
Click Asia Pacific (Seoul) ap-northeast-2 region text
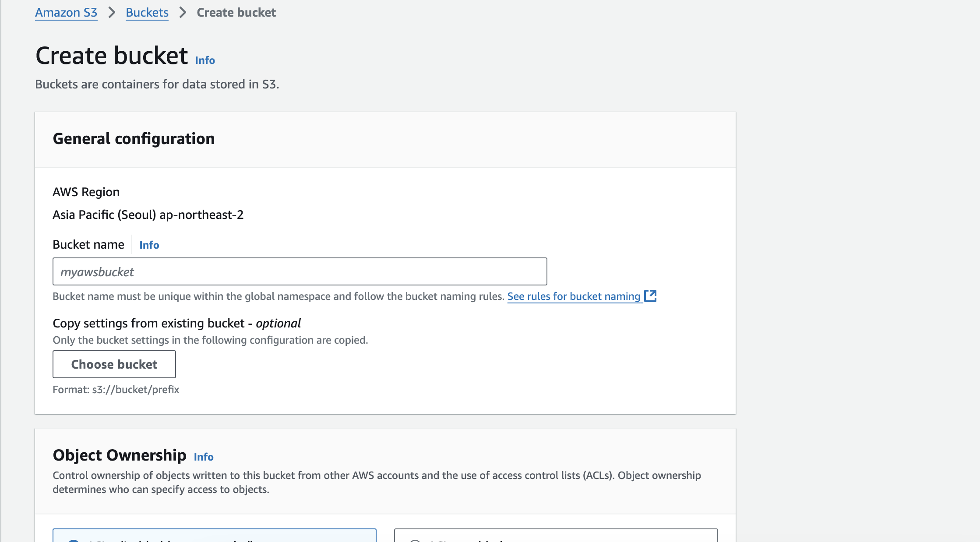tap(148, 215)
